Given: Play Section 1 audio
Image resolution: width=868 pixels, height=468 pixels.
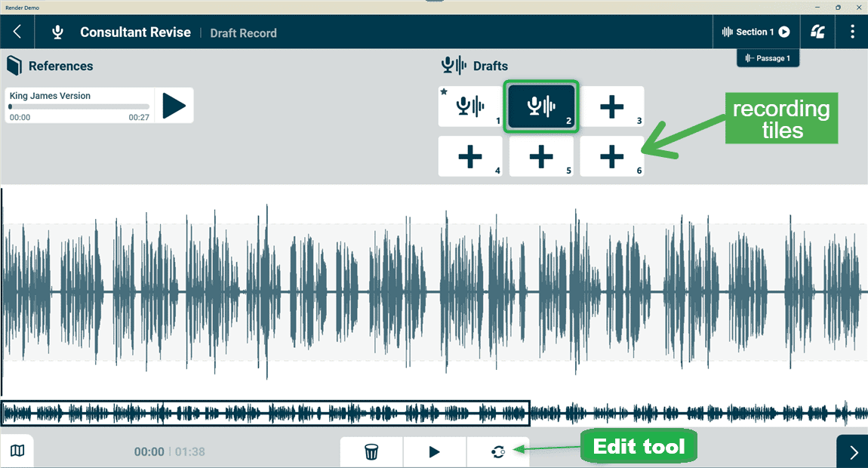Looking at the screenshot, I should tap(784, 32).
